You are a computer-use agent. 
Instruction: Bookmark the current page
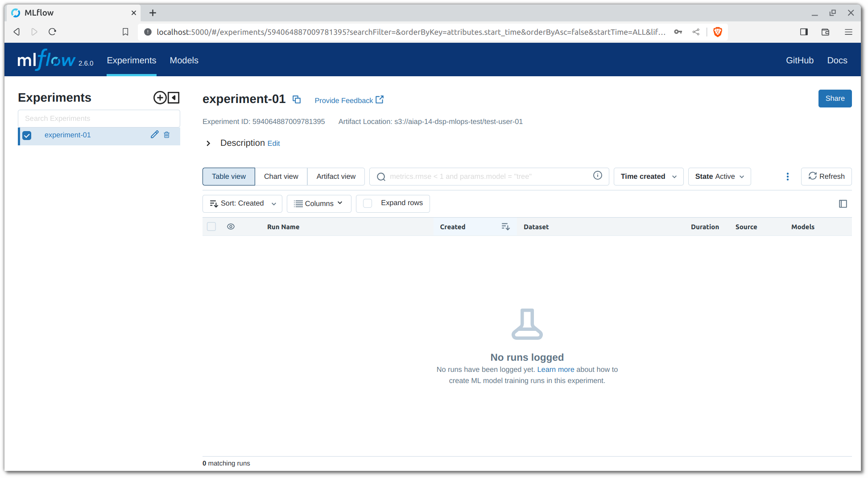125,32
